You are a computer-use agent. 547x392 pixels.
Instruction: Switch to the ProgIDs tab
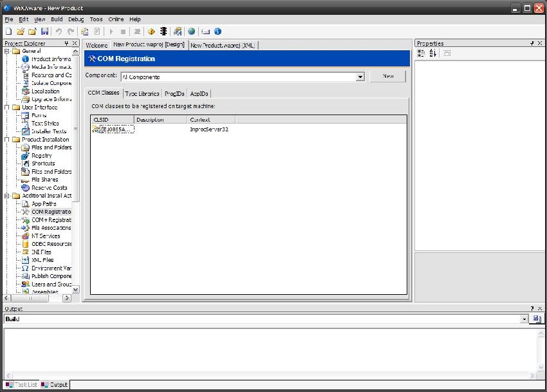click(x=174, y=93)
